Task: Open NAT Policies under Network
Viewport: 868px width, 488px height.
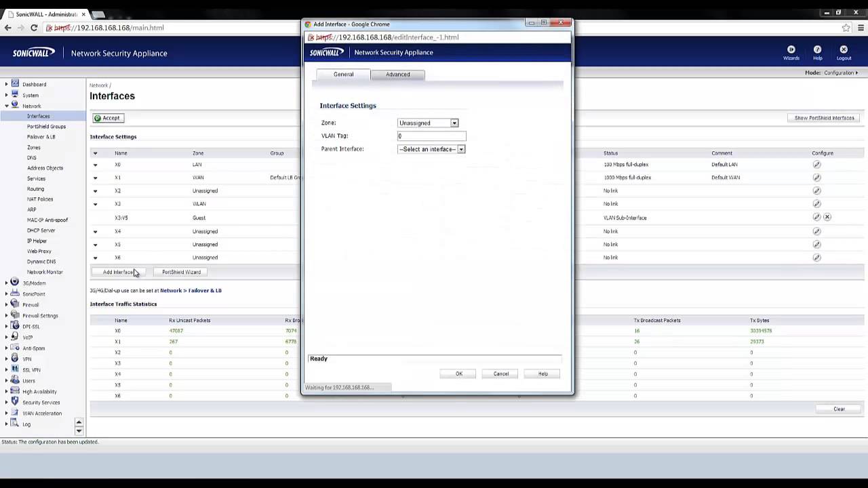Action: (x=40, y=199)
